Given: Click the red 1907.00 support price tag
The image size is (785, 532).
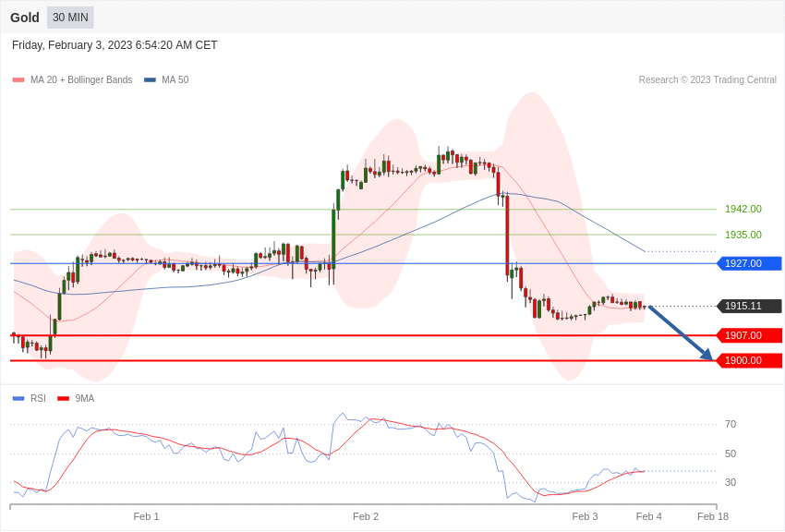Looking at the screenshot, I should click(x=750, y=335).
